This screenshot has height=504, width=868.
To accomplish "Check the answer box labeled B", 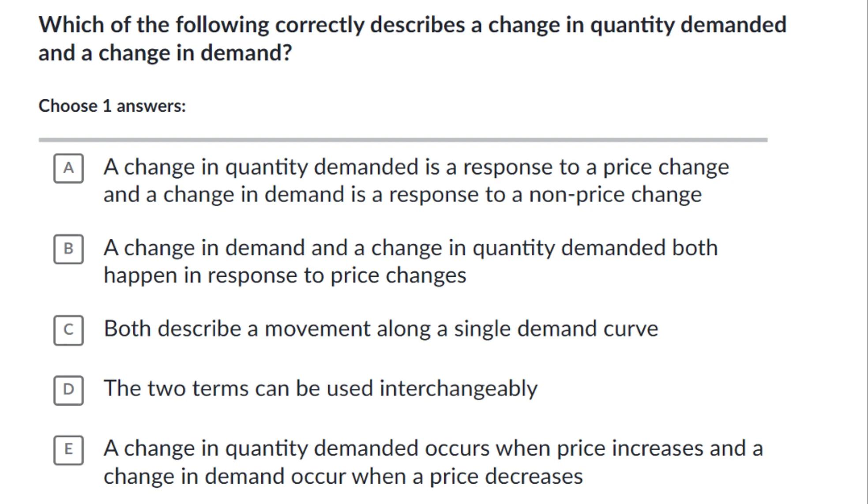I will point(68,249).
